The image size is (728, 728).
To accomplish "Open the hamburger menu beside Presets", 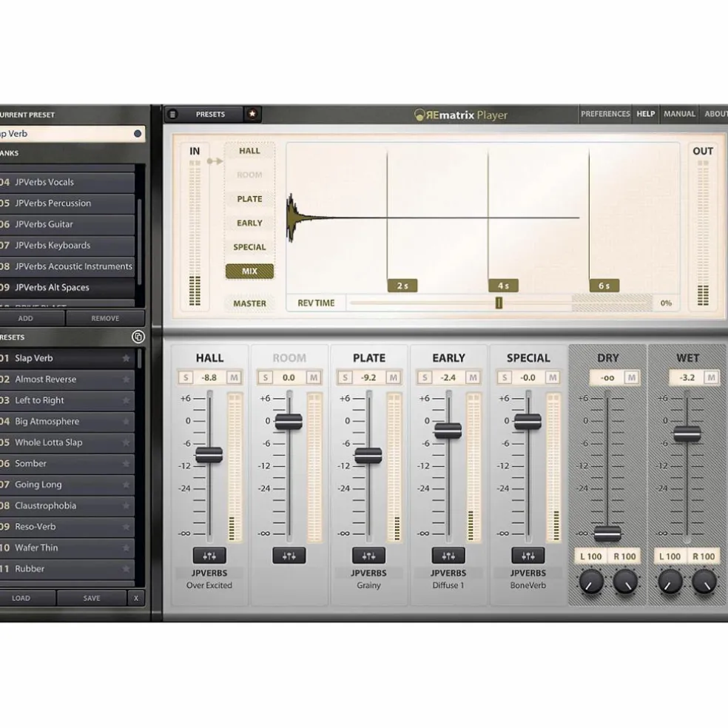I will tap(172, 114).
